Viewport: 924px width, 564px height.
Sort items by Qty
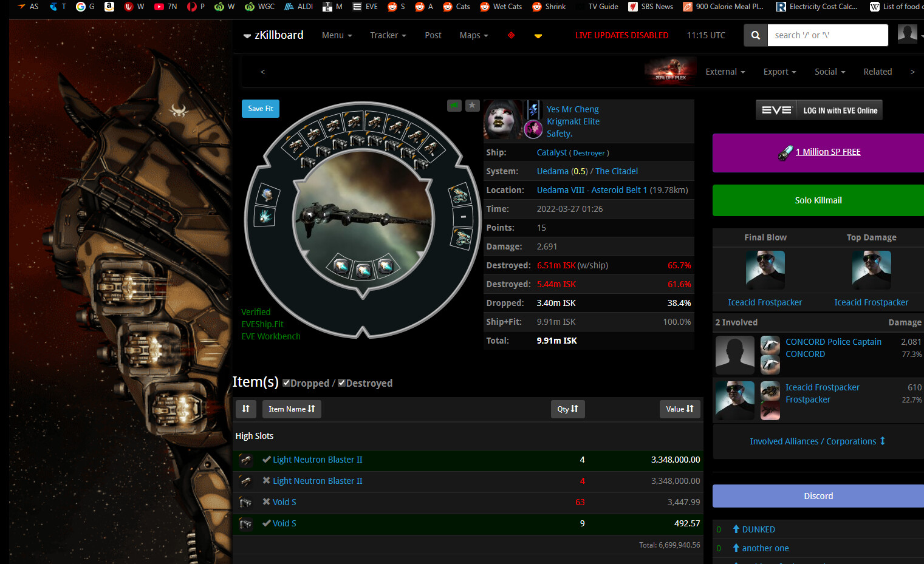[567, 409]
